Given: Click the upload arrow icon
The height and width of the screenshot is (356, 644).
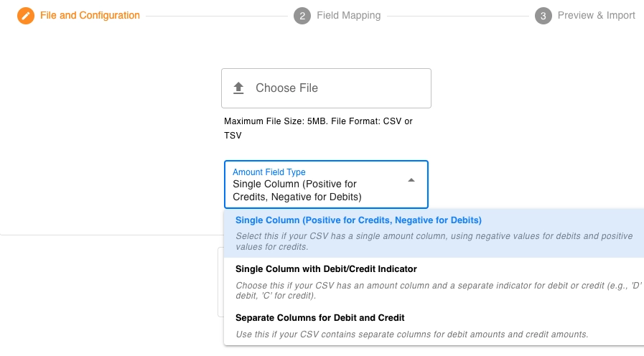Looking at the screenshot, I should pos(239,88).
